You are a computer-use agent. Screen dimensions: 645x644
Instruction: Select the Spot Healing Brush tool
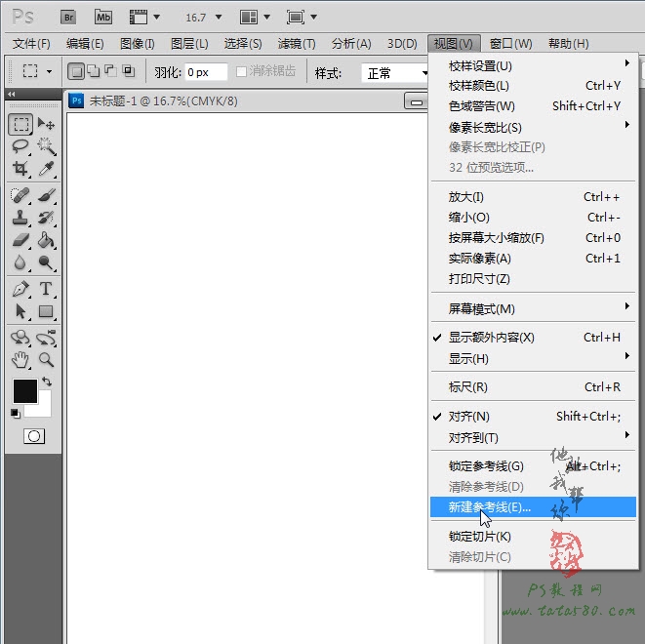(20, 195)
